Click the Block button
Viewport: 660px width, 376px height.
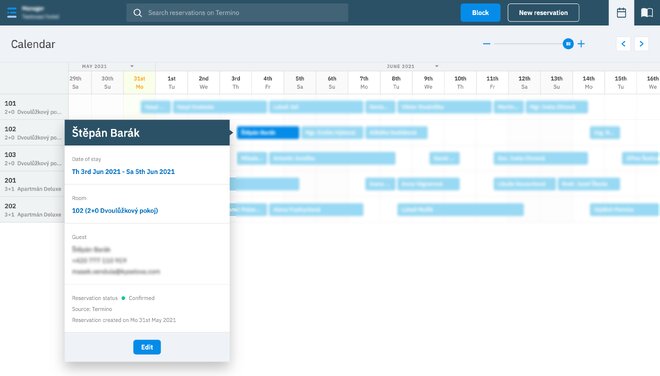click(x=480, y=13)
